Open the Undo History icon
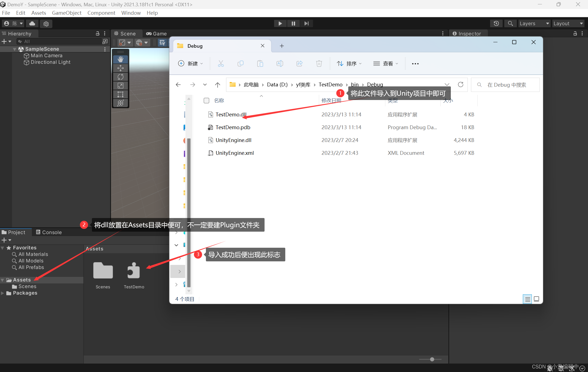Image resolution: width=588 pixels, height=372 pixels. (x=496, y=23)
